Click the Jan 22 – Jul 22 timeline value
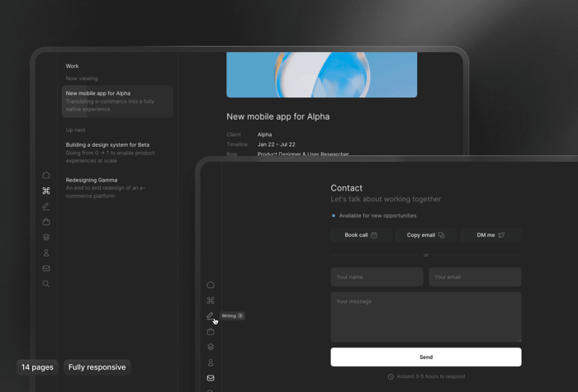578x392 pixels. (x=276, y=144)
